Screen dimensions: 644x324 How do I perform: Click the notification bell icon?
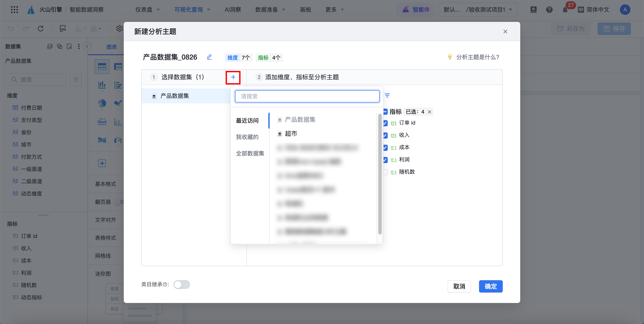(x=565, y=10)
